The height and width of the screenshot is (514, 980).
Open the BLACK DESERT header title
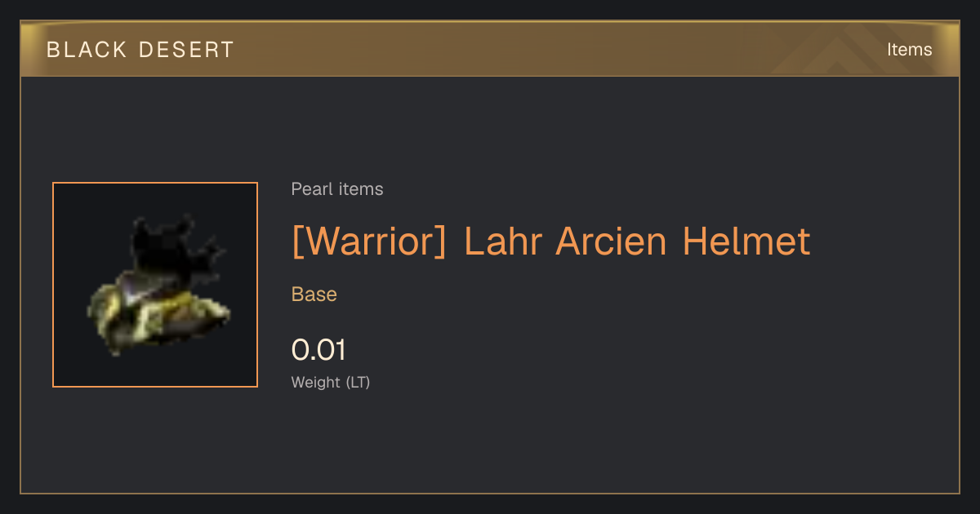(x=140, y=50)
